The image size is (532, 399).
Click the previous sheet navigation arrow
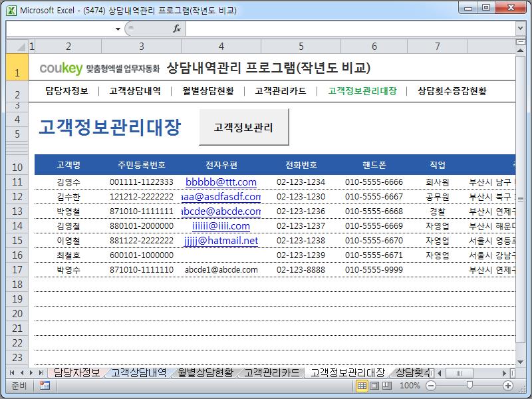(x=22, y=373)
